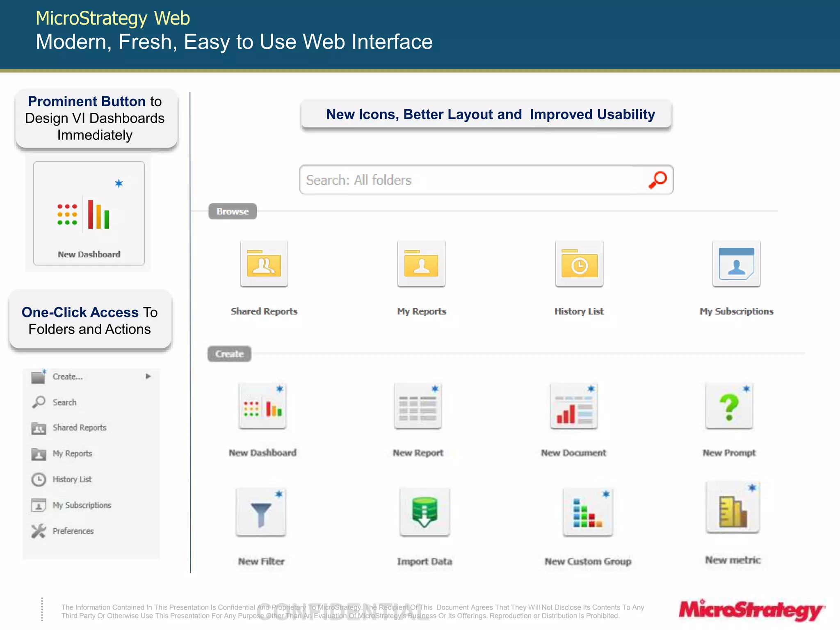
Task: Open the Shared Reports folder icon
Action: pyautogui.click(x=264, y=264)
